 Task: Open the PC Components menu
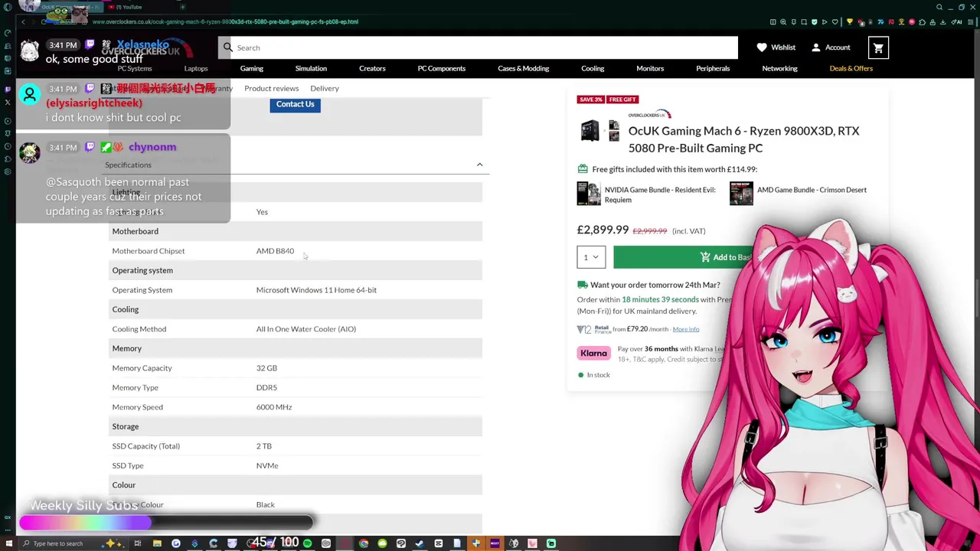[x=442, y=68]
